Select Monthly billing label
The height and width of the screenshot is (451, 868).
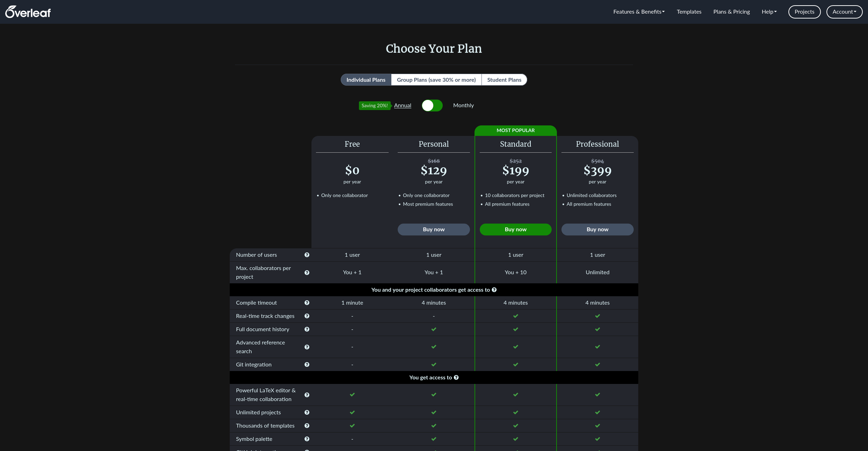(x=463, y=106)
